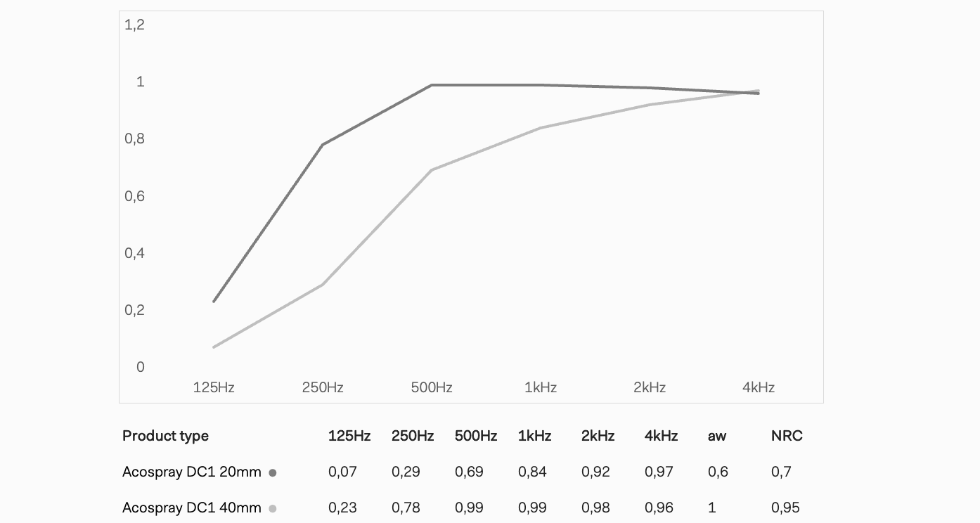Click the 0,6 aw value
The height and width of the screenshot is (523, 980).
coord(718,472)
